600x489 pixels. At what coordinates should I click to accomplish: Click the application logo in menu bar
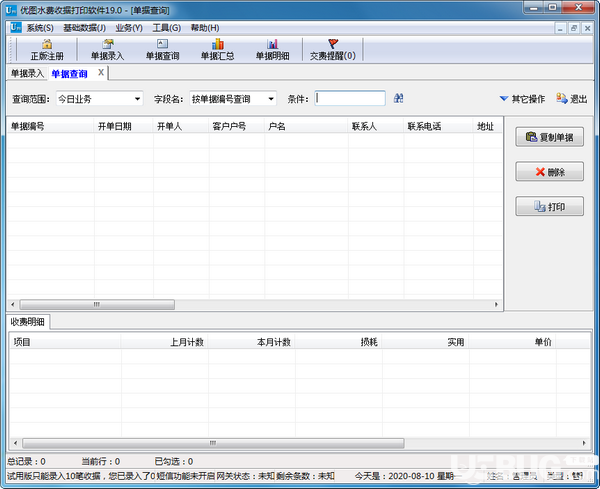pyautogui.click(x=16, y=28)
